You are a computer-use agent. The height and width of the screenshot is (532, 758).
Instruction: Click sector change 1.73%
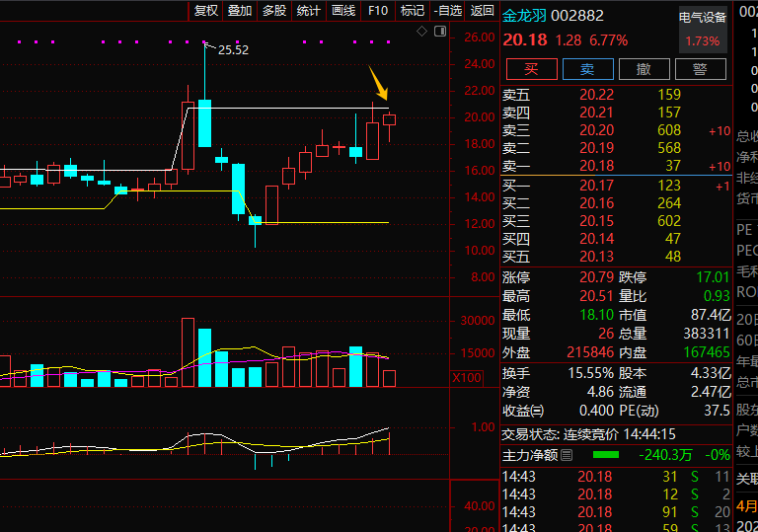[703, 41]
